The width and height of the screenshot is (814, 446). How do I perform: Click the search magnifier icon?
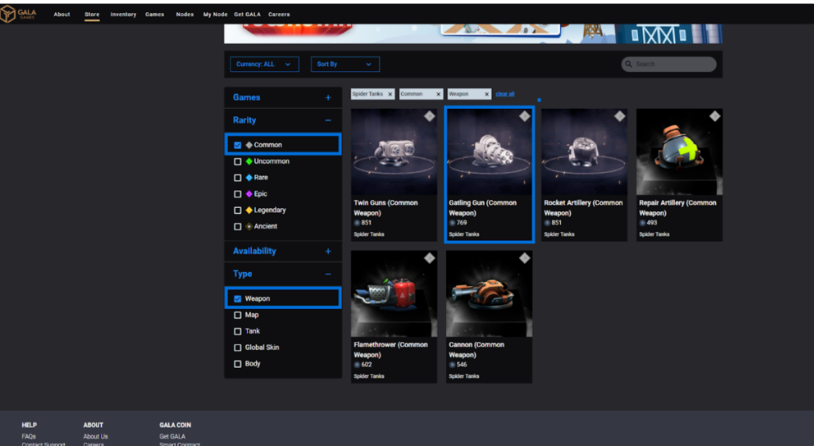pos(629,64)
